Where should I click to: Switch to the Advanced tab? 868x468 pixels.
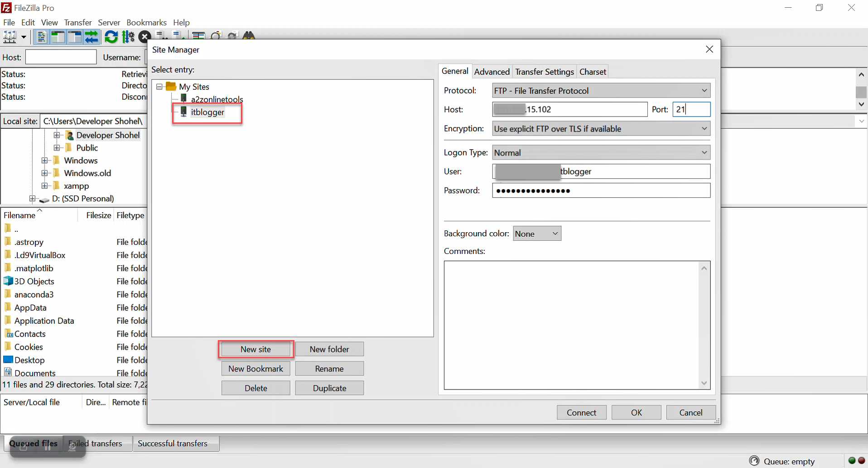pos(492,72)
